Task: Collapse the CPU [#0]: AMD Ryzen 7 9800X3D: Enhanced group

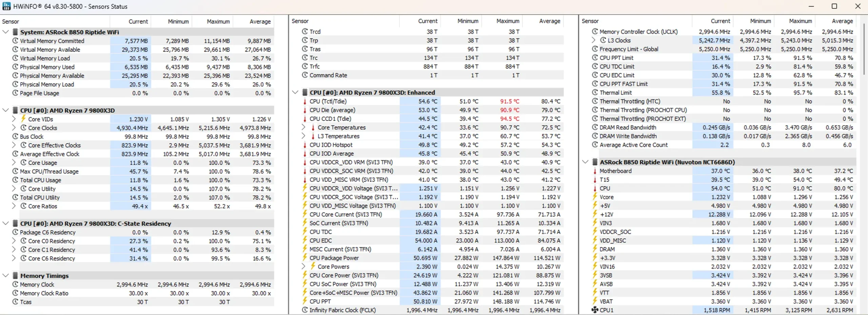Action: 295,92
